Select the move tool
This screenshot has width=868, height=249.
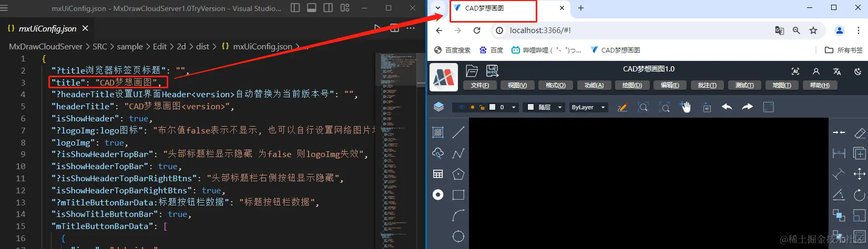click(860, 174)
